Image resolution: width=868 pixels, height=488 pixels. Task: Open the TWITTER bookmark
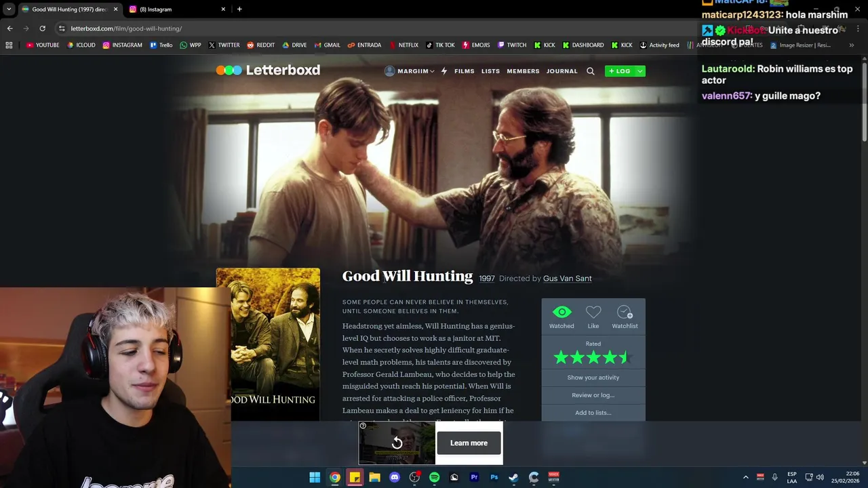click(x=224, y=45)
